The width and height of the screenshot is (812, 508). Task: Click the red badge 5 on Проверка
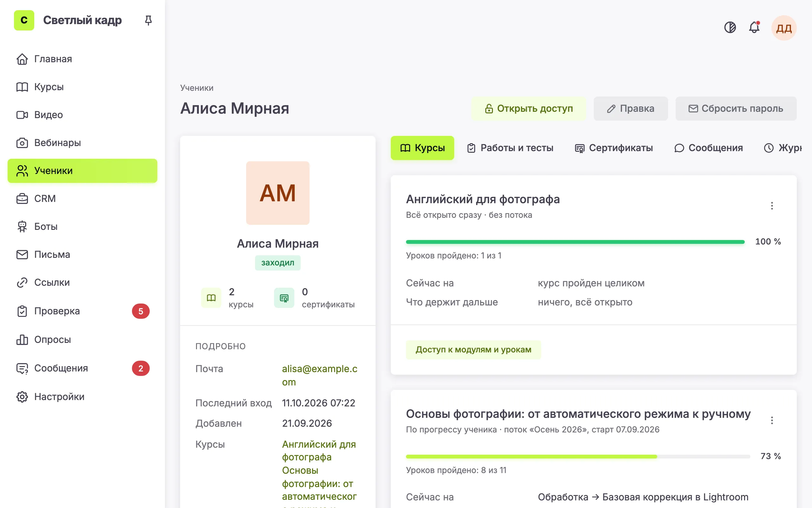pyautogui.click(x=141, y=311)
